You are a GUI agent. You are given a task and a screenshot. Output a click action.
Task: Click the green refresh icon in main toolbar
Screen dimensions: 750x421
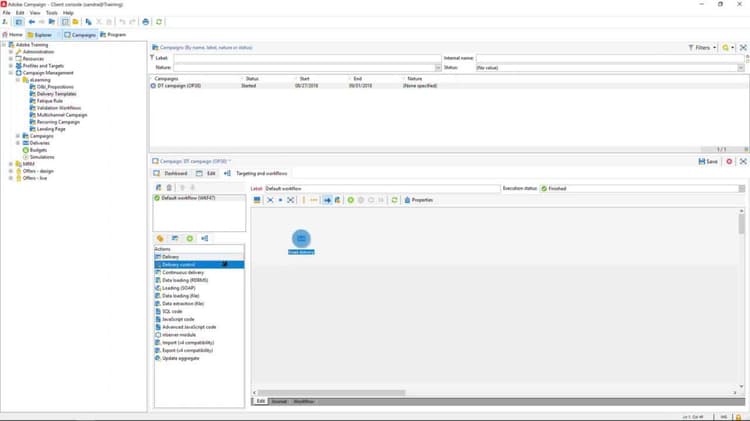(x=159, y=22)
